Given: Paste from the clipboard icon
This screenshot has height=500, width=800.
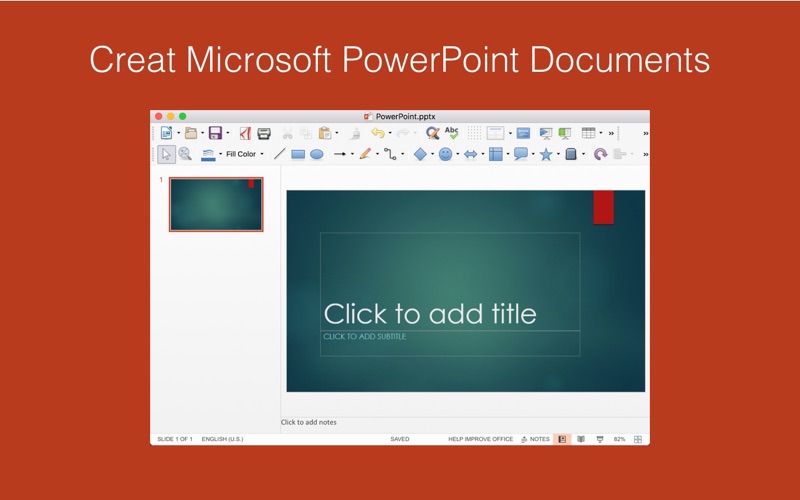Looking at the screenshot, I should coord(325,133).
